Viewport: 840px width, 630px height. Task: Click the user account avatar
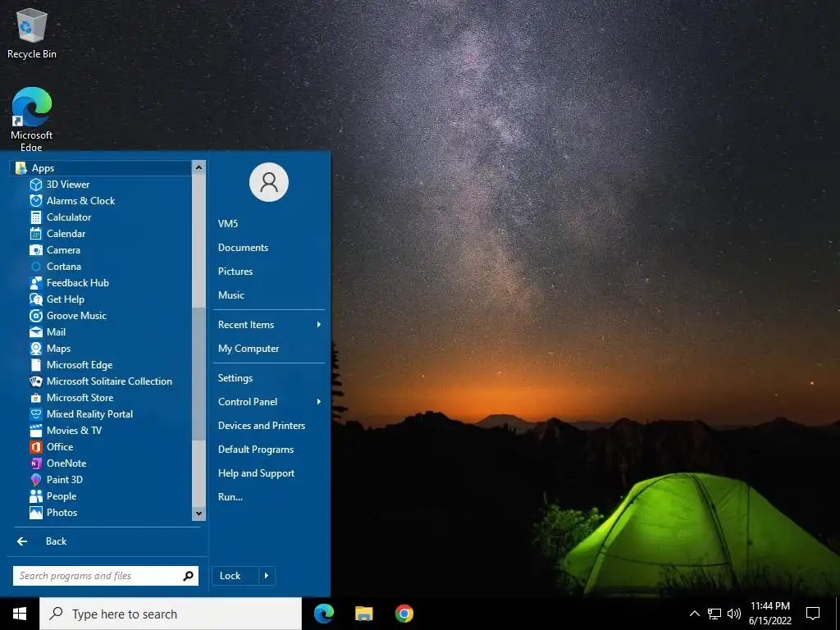click(x=269, y=182)
